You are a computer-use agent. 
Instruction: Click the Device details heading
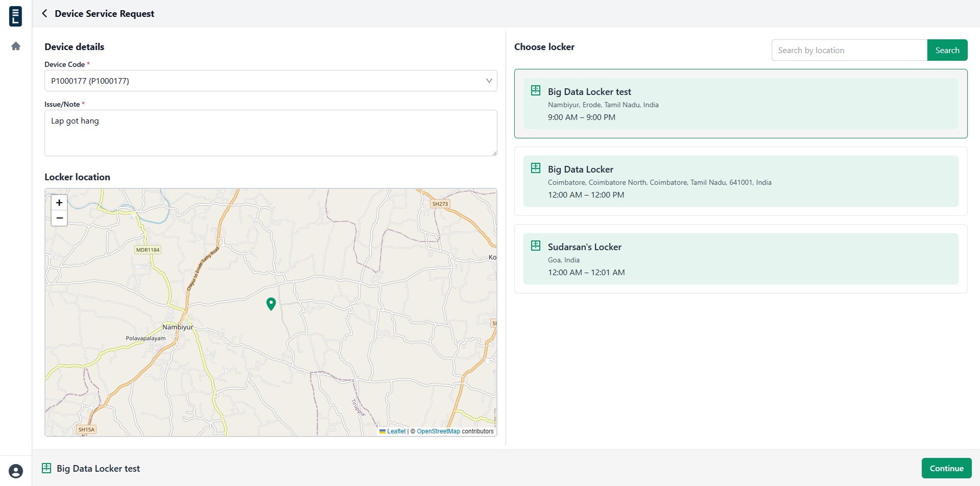coord(74,47)
